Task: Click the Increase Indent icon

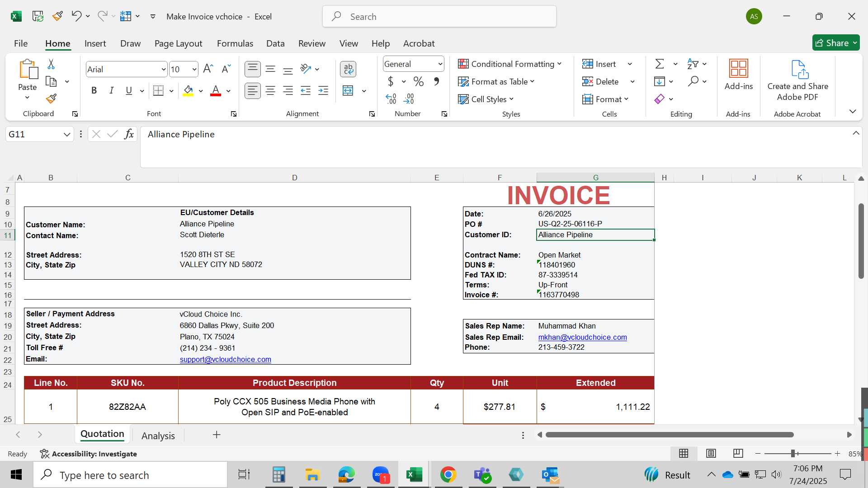Action: (x=323, y=91)
